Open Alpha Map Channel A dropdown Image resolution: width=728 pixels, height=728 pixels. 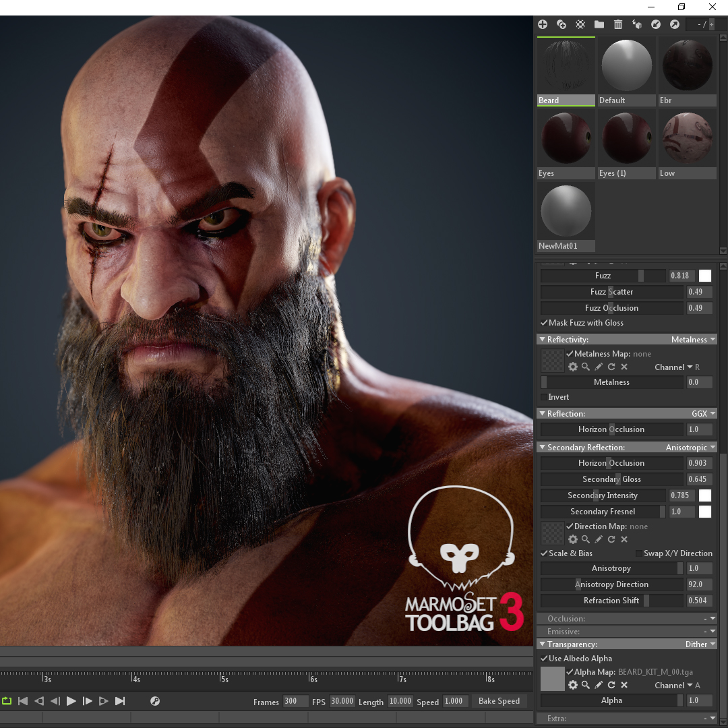point(677,686)
